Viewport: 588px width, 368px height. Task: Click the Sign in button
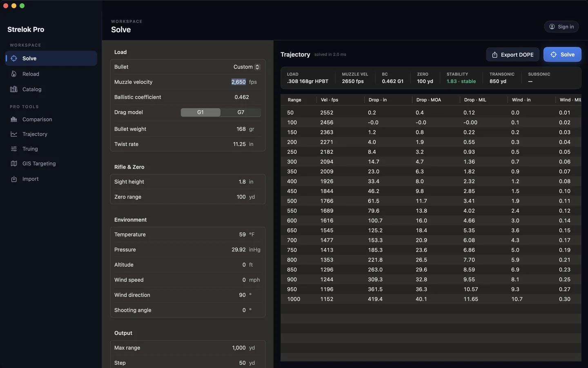[x=561, y=27]
